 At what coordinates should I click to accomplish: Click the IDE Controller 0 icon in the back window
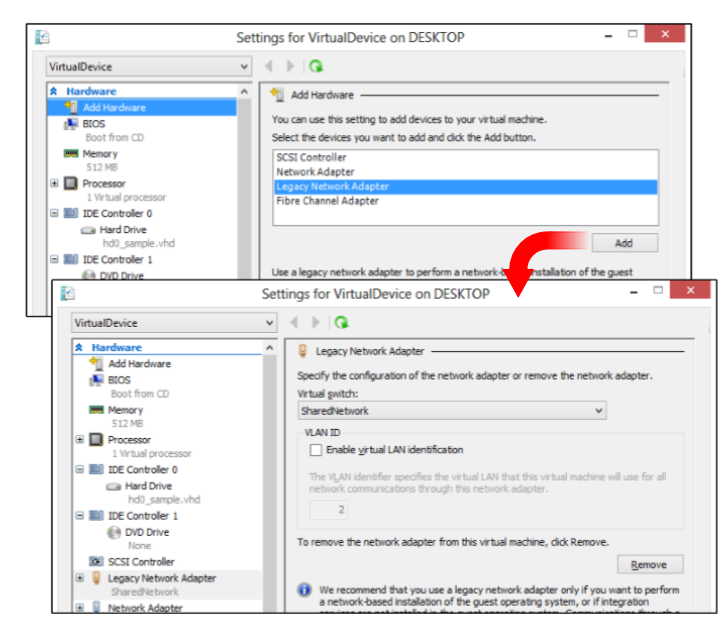coord(71,213)
